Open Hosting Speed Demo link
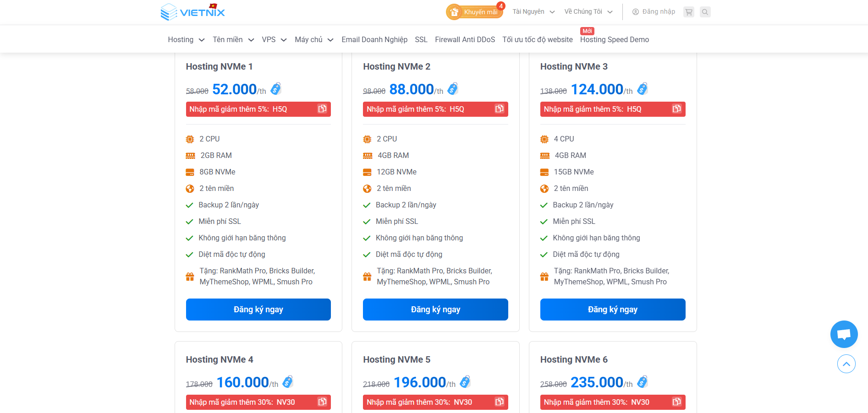This screenshot has width=868, height=413. click(x=614, y=40)
